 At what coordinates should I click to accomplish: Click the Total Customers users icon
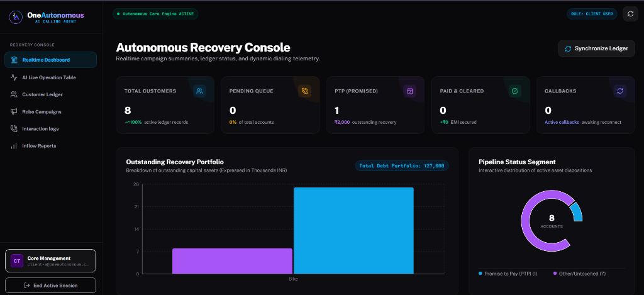click(x=199, y=91)
